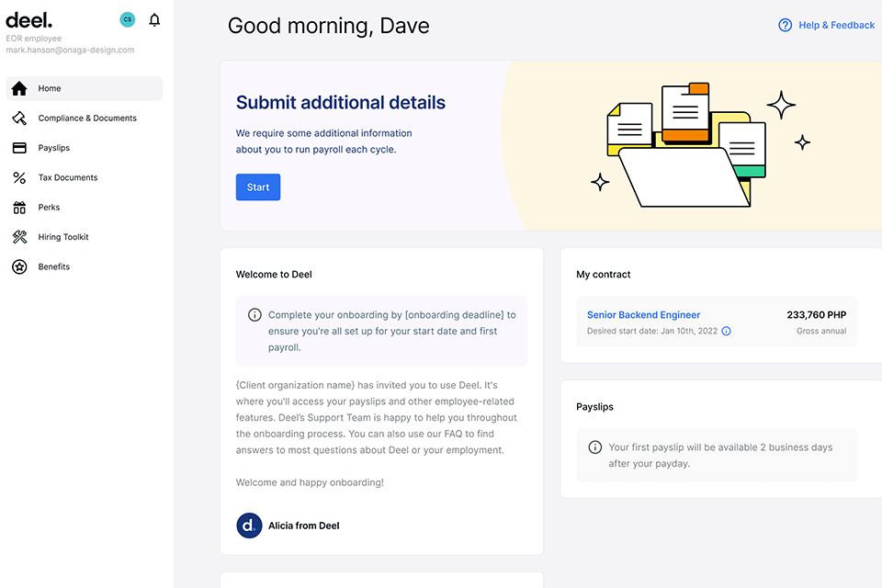The width and height of the screenshot is (882, 588).
Task: Go to Home in the sidebar
Action: 85,88
